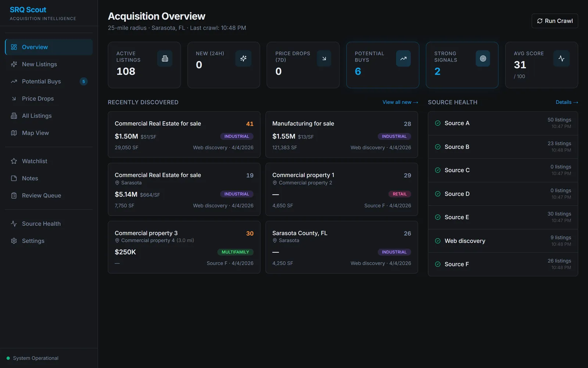Image resolution: width=588 pixels, height=368 pixels.
Task: Click the trending-up icon on the Potential Buys card
Action: [x=404, y=59]
